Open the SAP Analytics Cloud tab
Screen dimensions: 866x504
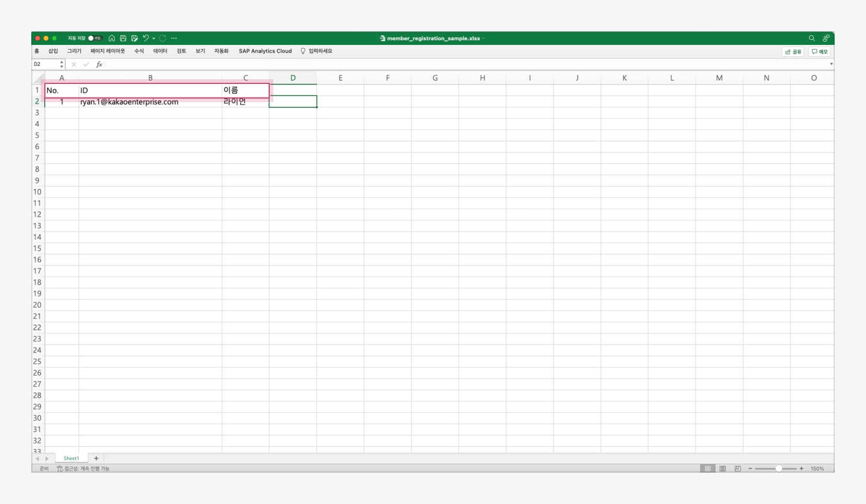click(265, 51)
